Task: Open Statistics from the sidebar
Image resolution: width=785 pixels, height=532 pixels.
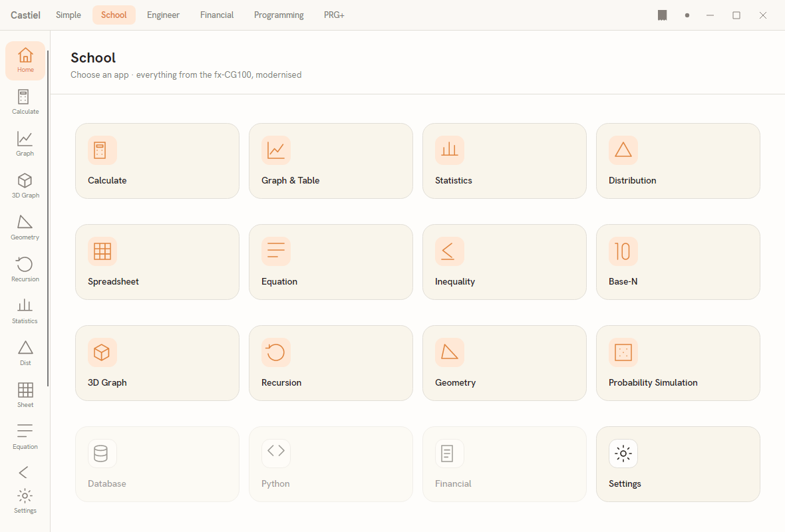Action: point(25,312)
